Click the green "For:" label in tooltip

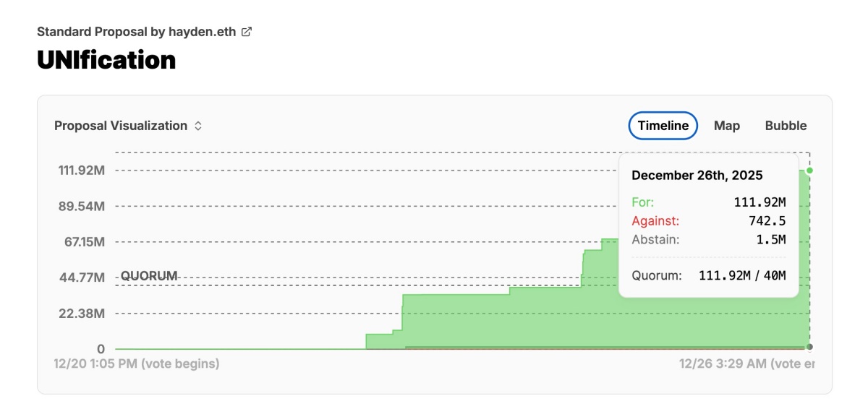642,202
